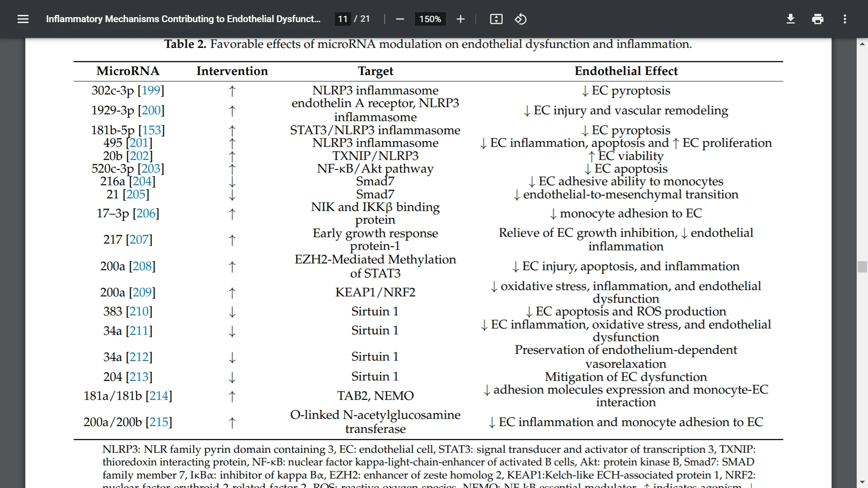868x488 pixels.
Task: Open the more actions menu
Action: pyautogui.click(x=844, y=19)
